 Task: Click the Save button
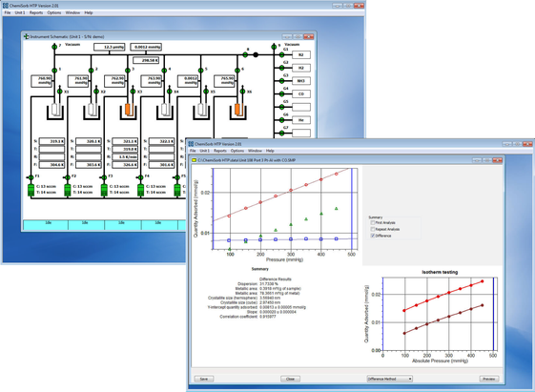[x=204, y=379]
